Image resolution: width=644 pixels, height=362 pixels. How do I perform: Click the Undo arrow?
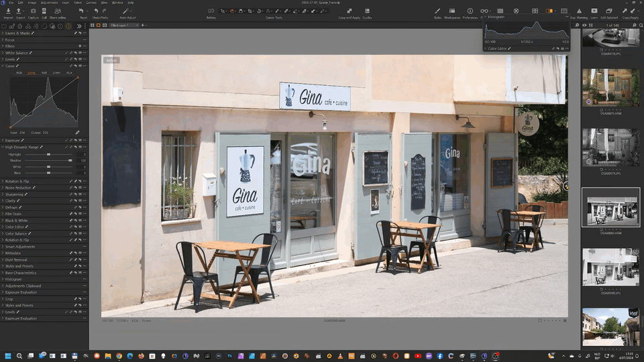tap(96, 11)
